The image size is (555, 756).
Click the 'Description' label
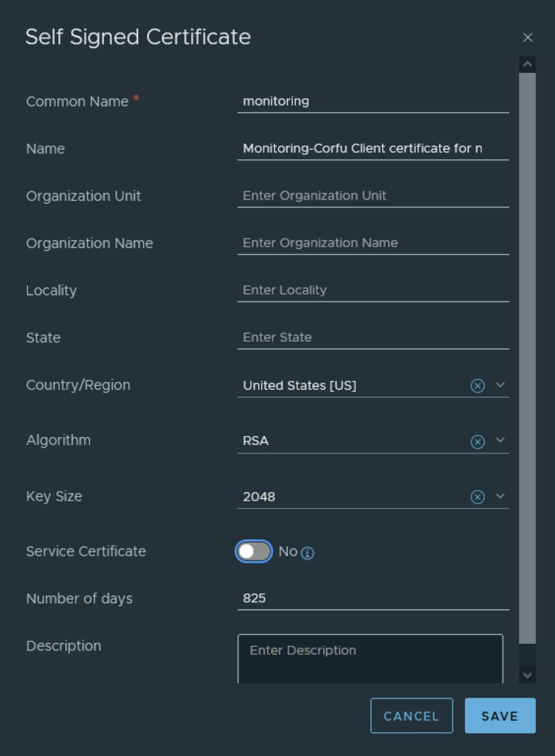coord(63,645)
